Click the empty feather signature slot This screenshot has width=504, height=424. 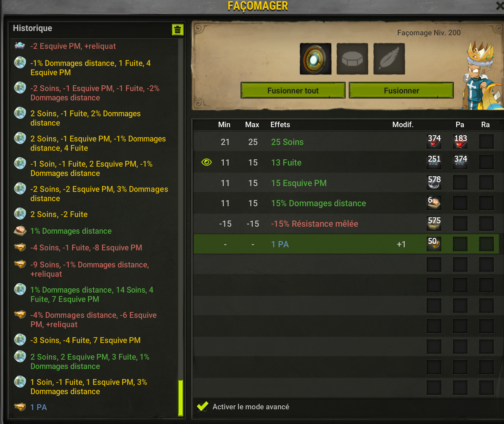coord(389,59)
